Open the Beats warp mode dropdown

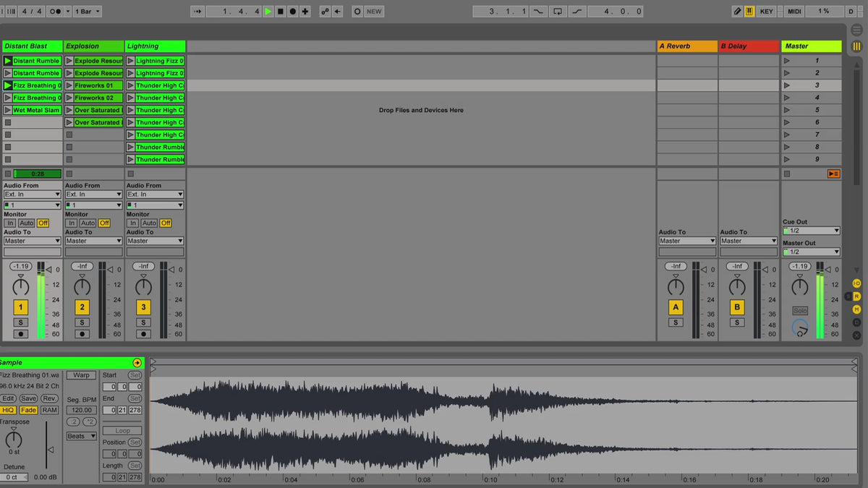(x=81, y=436)
